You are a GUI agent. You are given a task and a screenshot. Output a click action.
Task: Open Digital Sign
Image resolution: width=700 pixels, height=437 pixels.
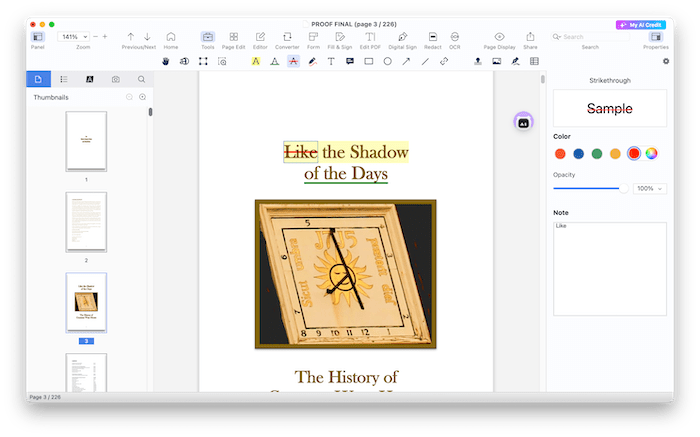pyautogui.click(x=402, y=40)
